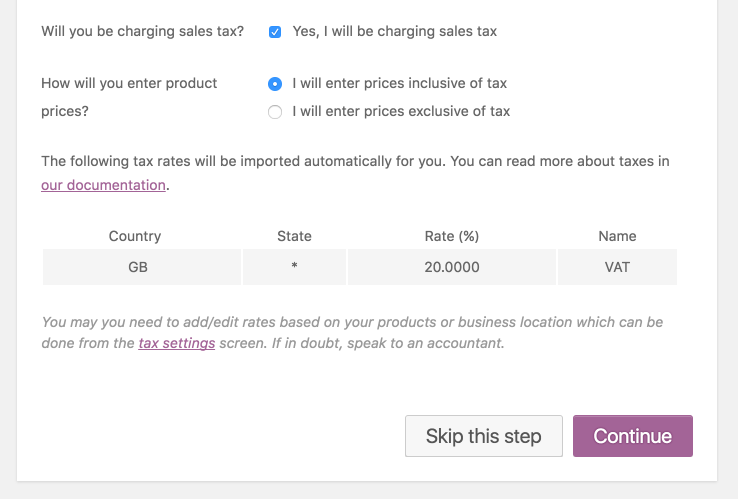Click the State column header

pyautogui.click(x=294, y=236)
